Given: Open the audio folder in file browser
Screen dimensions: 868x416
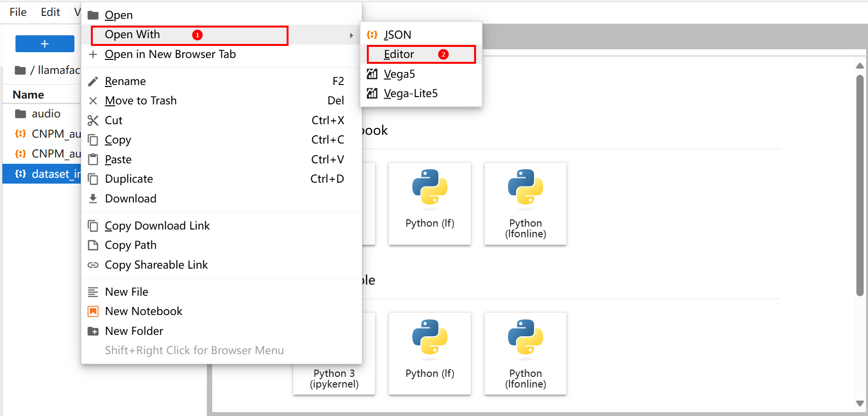Looking at the screenshot, I should tap(46, 114).
